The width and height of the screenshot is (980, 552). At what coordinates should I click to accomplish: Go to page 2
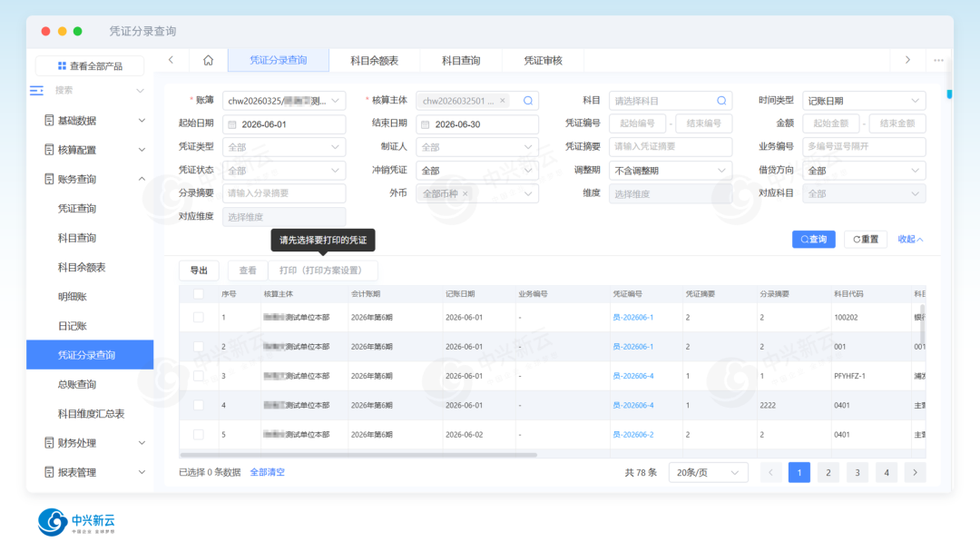coord(828,473)
